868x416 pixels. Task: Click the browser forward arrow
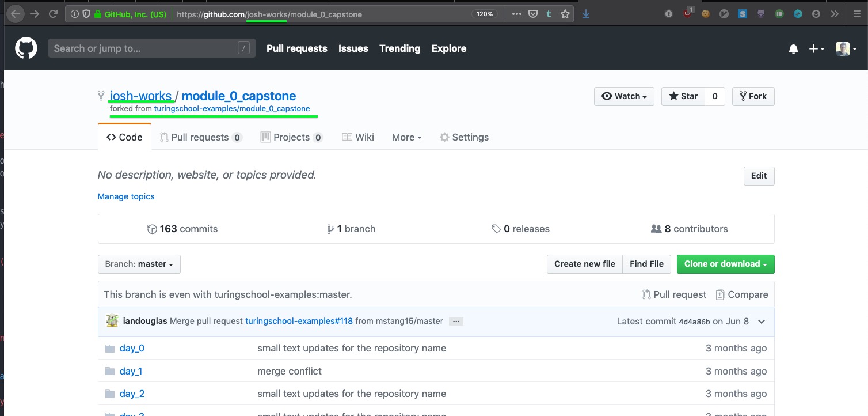35,14
